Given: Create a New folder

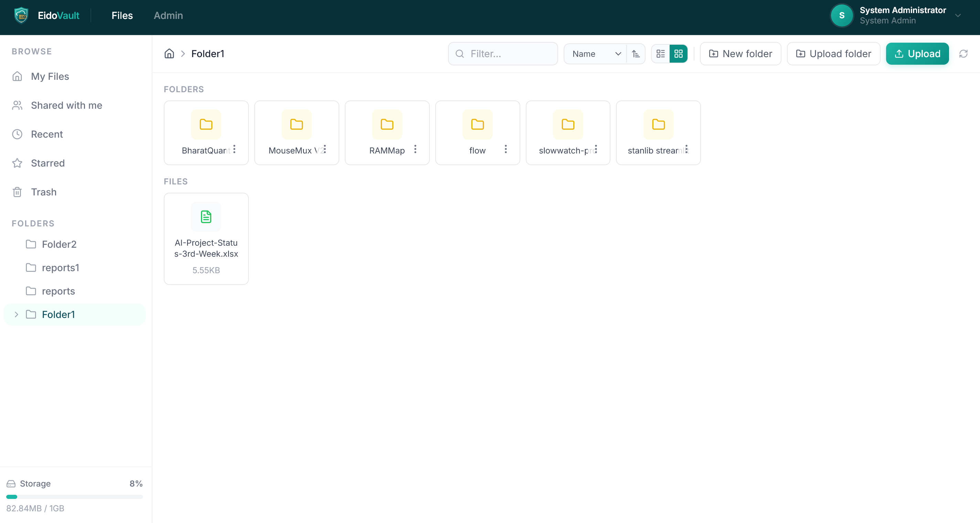Looking at the screenshot, I should click(x=740, y=54).
